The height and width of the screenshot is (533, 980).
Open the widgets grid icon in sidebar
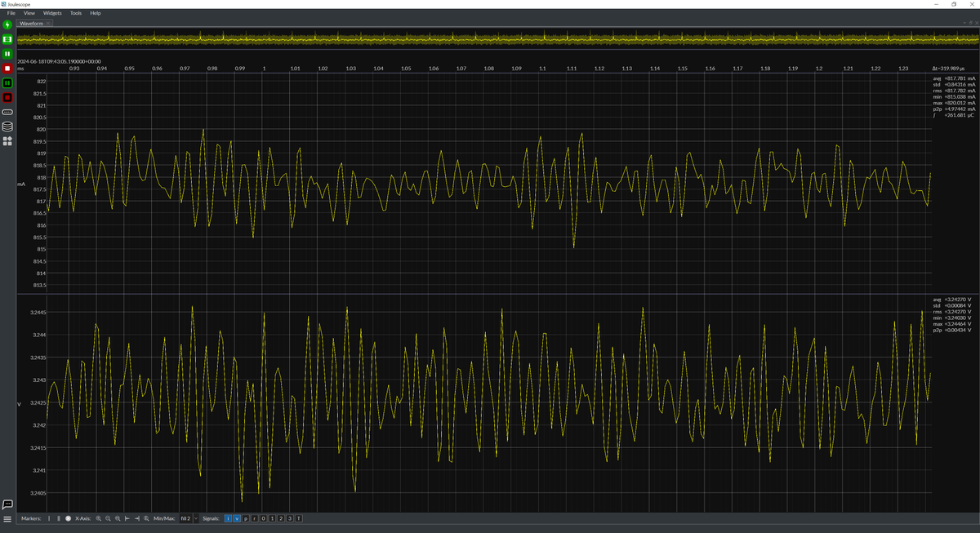[7, 141]
